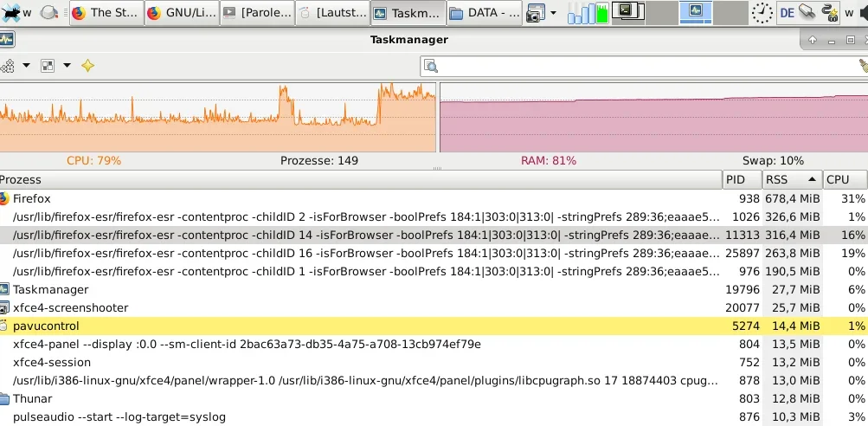Click the network connection tray icon
The image size is (868, 426).
point(807,11)
